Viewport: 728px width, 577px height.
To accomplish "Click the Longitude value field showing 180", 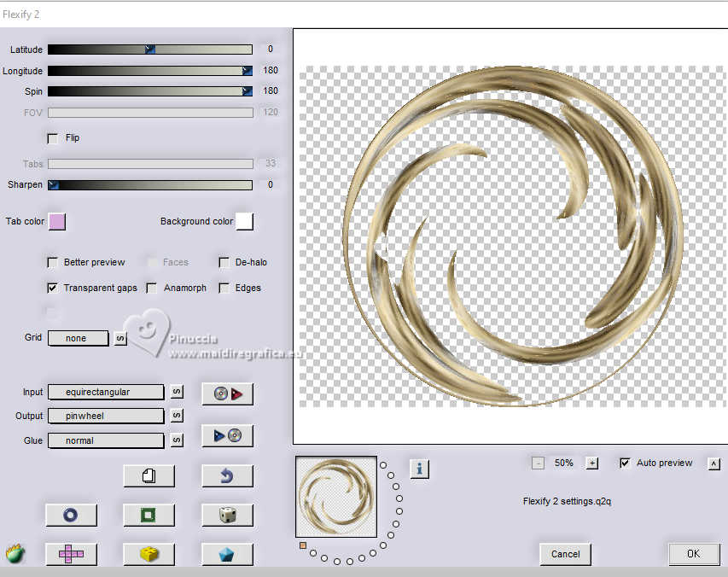I will [271, 70].
